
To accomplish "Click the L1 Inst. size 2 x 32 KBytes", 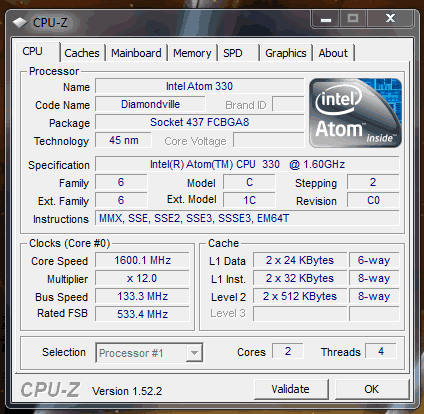I will tap(300, 278).
